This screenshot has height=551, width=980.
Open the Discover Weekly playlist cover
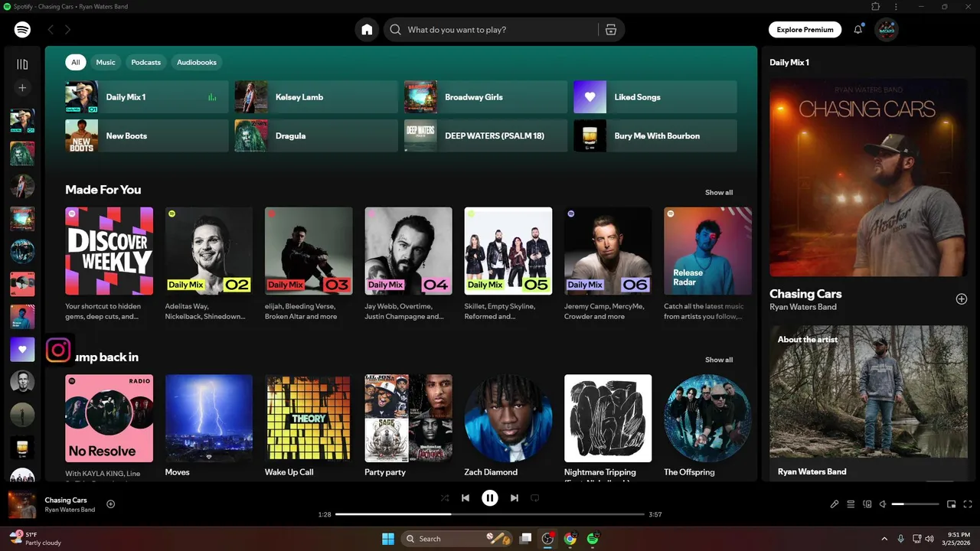109,251
